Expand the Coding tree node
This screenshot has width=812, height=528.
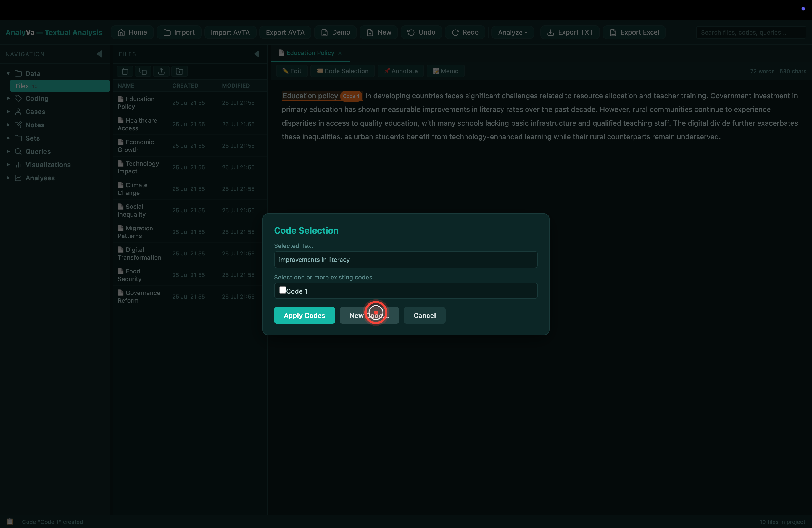click(x=8, y=98)
